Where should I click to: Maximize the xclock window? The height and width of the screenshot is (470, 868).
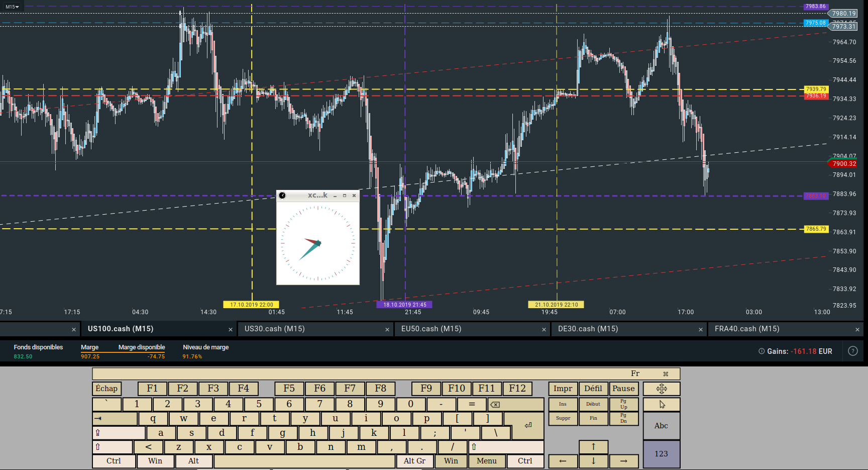pos(345,196)
